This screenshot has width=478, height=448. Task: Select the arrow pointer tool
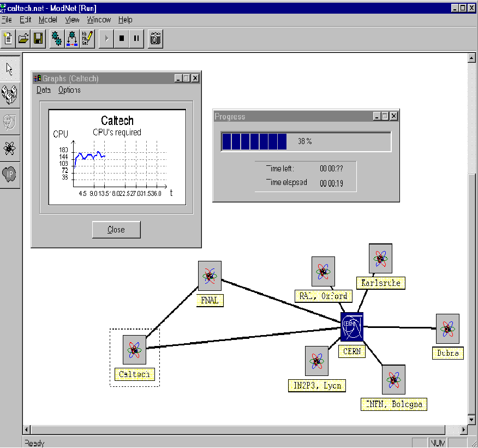coord(10,69)
